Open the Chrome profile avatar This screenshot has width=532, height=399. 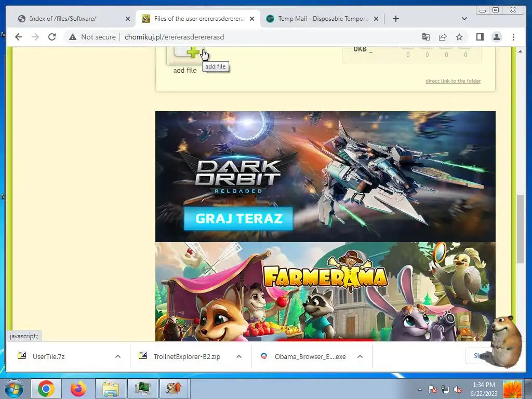497,37
